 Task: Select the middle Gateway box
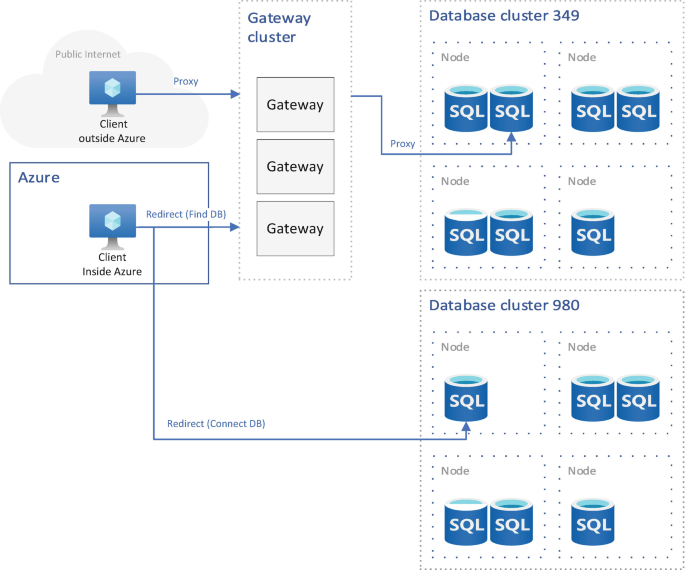295,166
